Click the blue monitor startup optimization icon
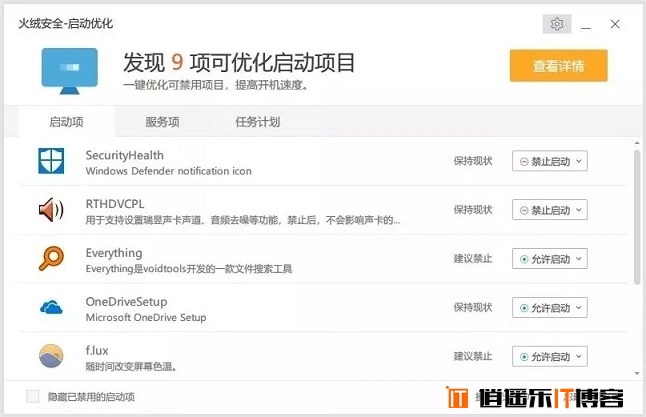This screenshot has width=646, height=417. 70,71
